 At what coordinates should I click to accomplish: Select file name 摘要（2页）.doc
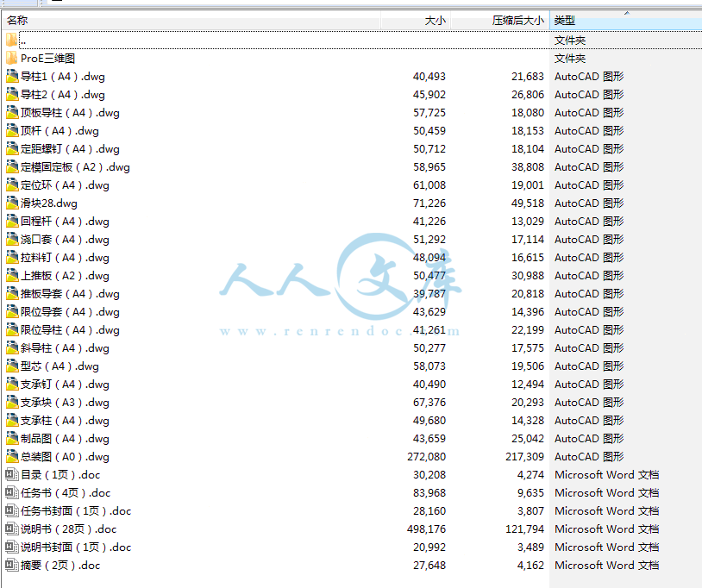pyautogui.click(x=60, y=566)
